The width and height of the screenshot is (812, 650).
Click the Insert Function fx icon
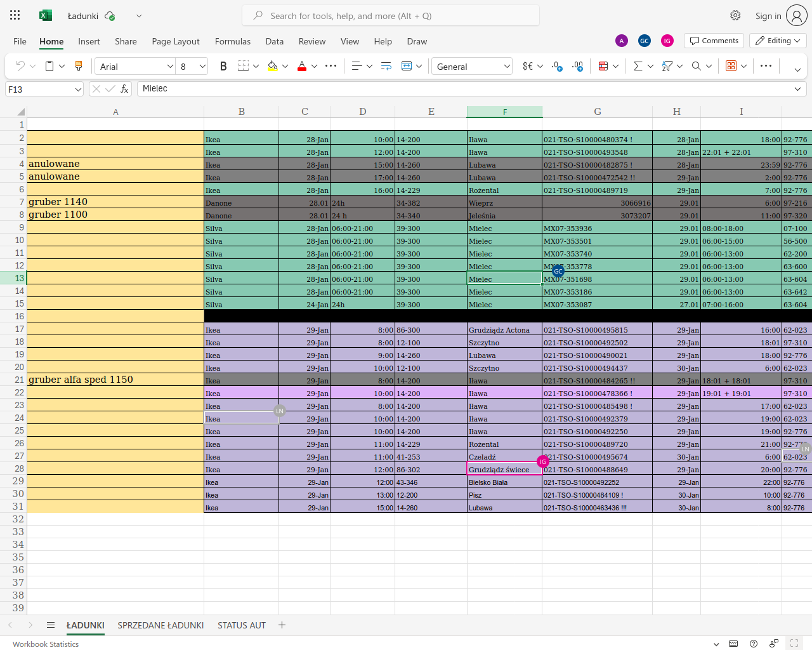pos(124,89)
